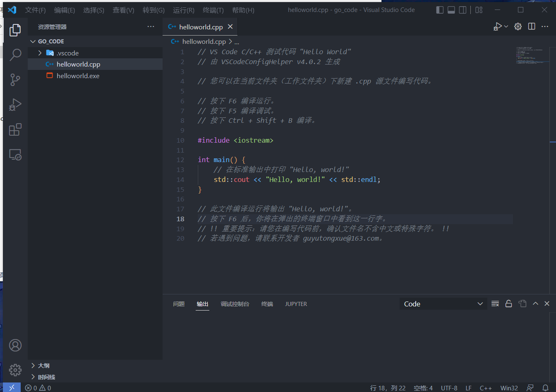Screen dimensions: 556x392
Task: Open the Extensions view
Action: point(15,129)
